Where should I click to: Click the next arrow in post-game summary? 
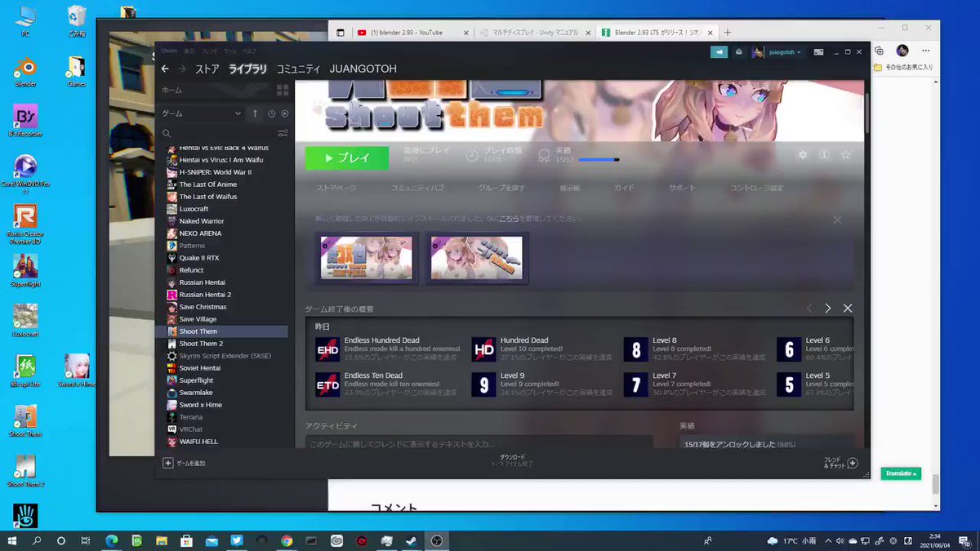pos(828,308)
